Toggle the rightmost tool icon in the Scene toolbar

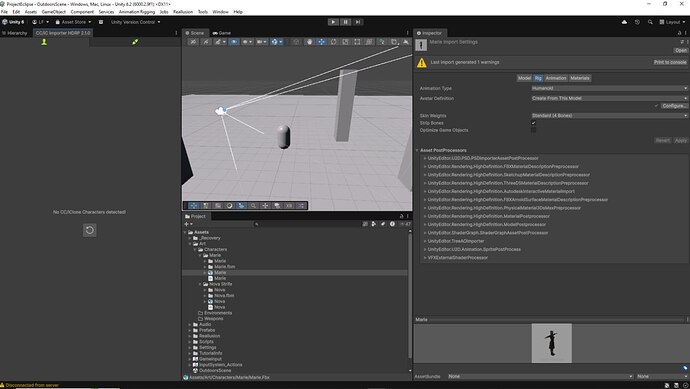click(x=406, y=42)
